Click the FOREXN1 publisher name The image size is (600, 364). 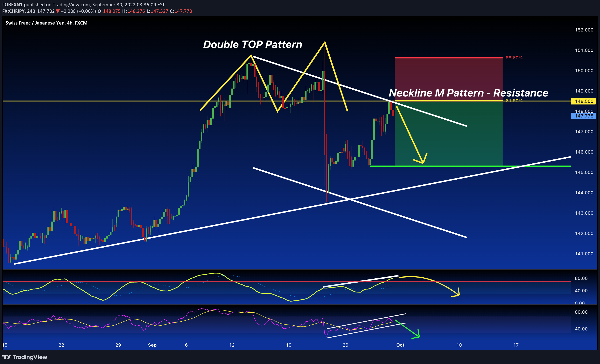[12, 5]
